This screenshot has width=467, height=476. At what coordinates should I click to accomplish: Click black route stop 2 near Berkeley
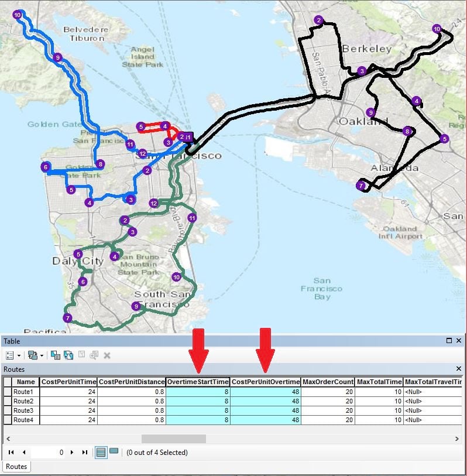(318, 20)
